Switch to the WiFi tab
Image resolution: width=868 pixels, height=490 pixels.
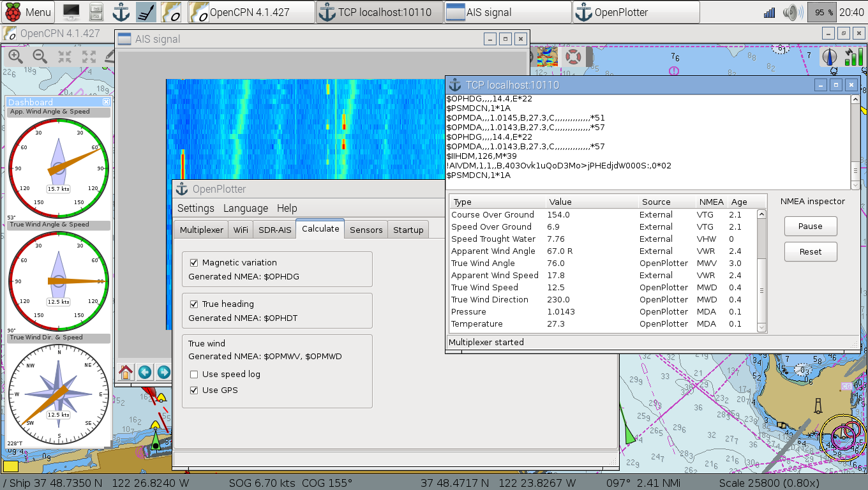[241, 230]
